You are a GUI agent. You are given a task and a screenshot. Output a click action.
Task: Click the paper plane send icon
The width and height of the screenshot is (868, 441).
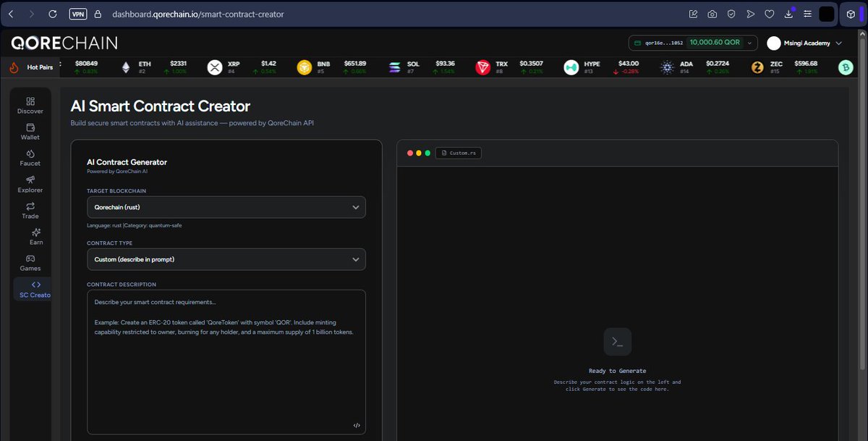tap(751, 14)
